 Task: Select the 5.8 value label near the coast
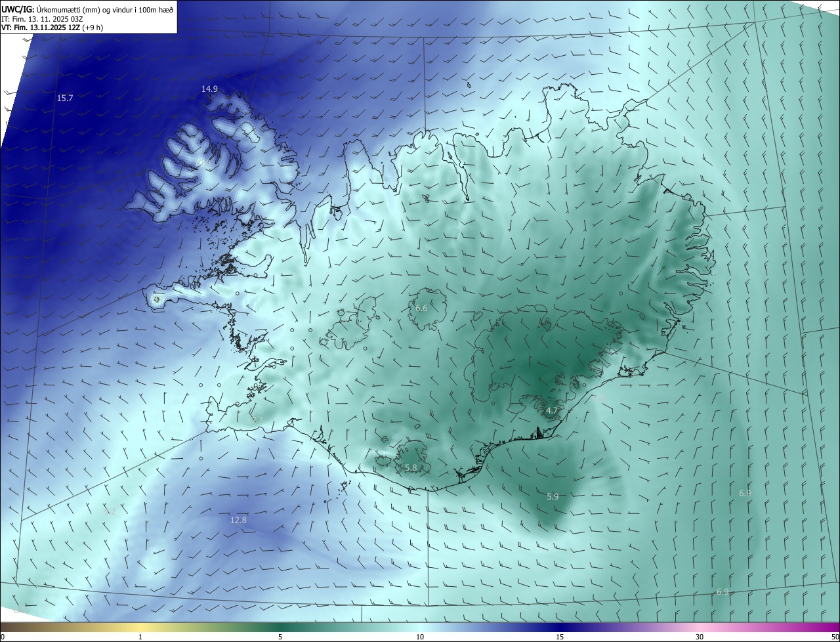411,467
